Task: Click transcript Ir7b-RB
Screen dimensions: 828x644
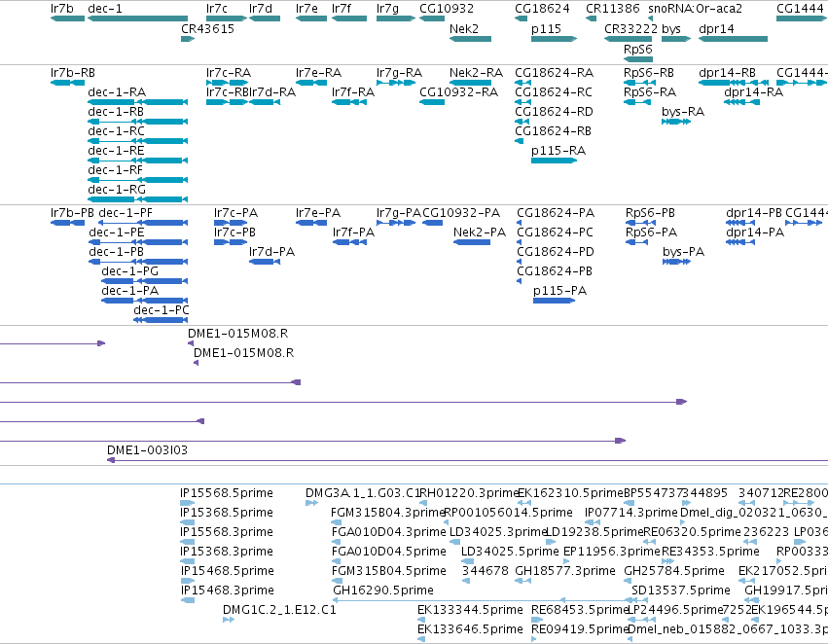Action: pyautogui.click(x=67, y=83)
